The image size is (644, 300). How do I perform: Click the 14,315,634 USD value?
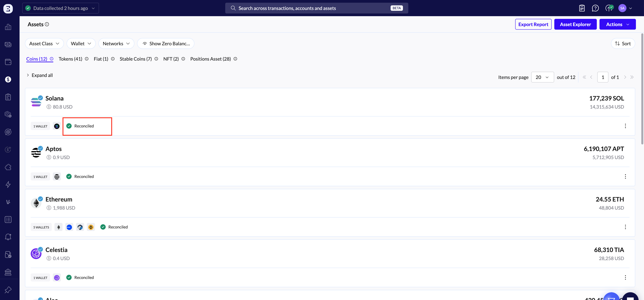[x=607, y=107]
